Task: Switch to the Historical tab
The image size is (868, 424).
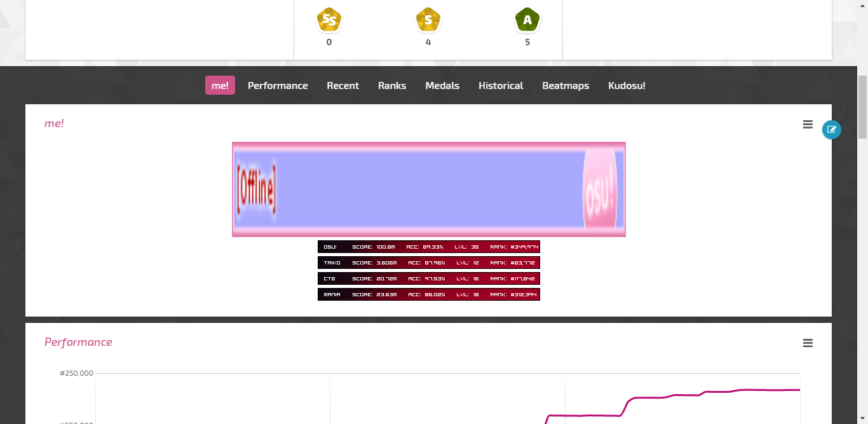Action: point(501,85)
